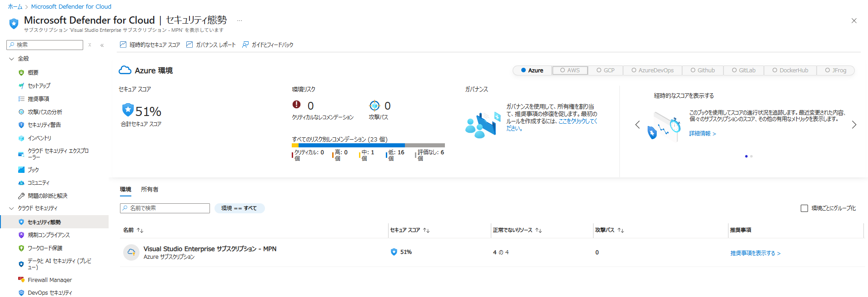The height and width of the screenshot is (297, 868).
Task: Click the セキュリティ警告 shield icon
Action: coord(21,125)
